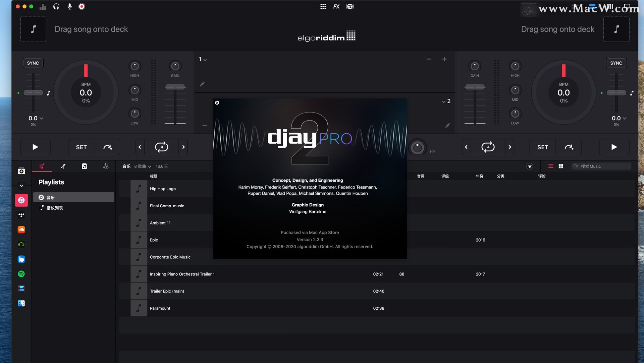Open the Spotify source

(x=21, y=274)
